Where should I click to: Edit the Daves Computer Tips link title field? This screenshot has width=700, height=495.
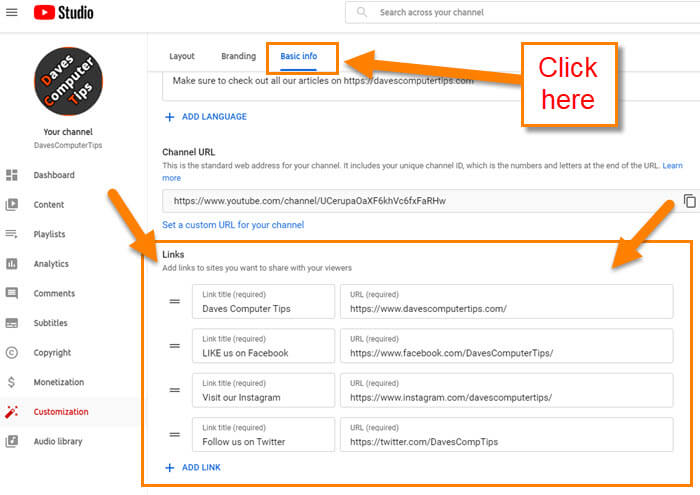point(263,302)
